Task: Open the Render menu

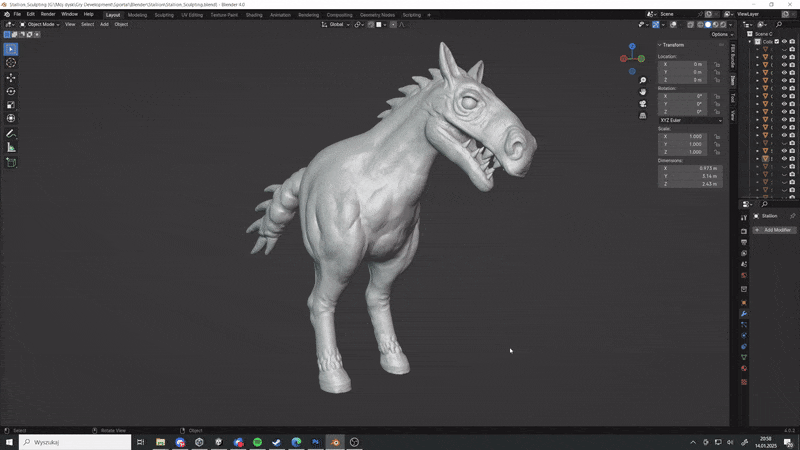Action: pos(47,14)
